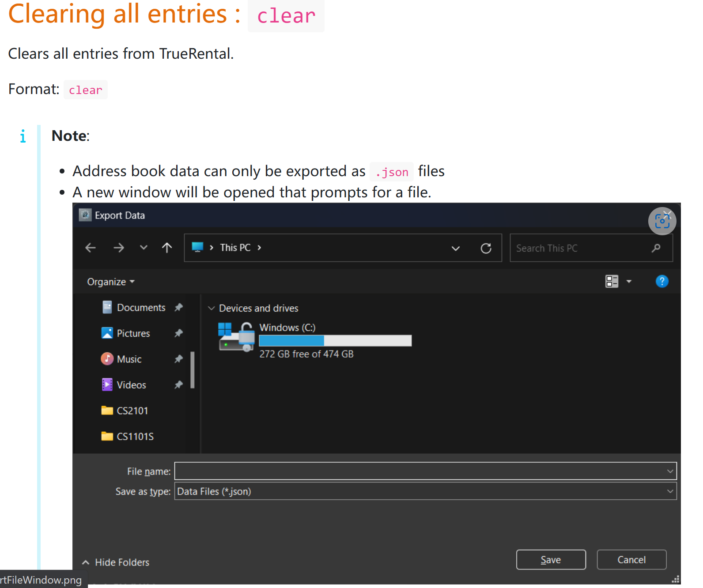Select This PC in address path
Screen dimensions: 703x588
coord(235,248)
